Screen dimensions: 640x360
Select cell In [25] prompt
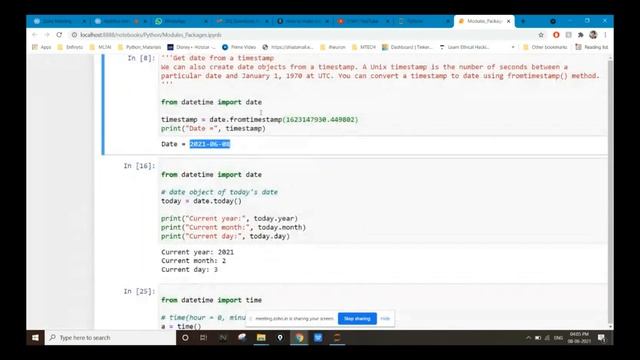coord(139,291)
